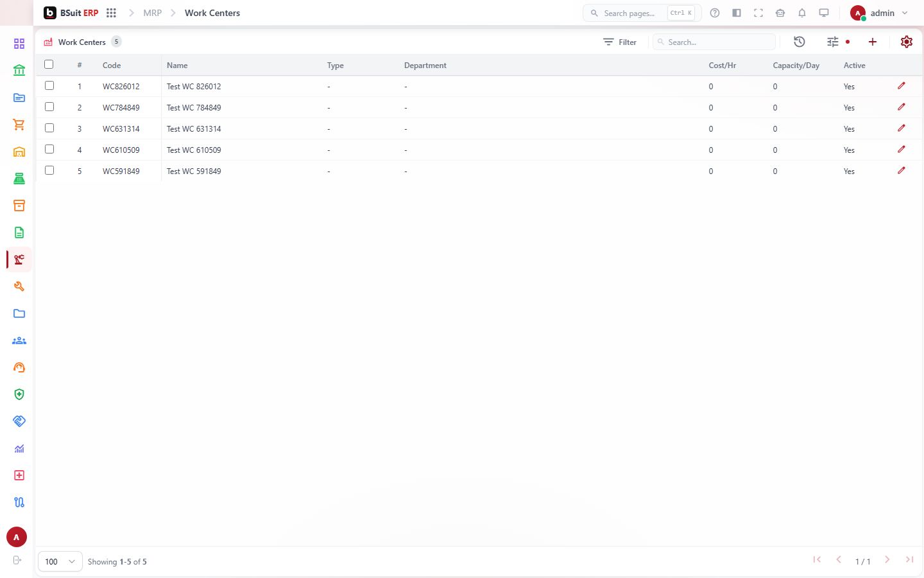Viewport: 924px width, 578px height.
Task: Open the bank building sidebar module
Action: 19,71
